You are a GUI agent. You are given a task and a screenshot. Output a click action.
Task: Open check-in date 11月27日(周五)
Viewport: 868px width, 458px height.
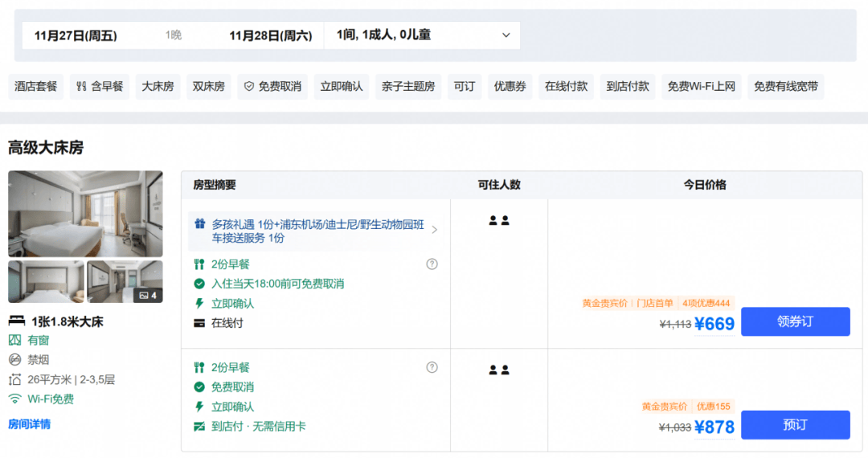(76, 36)
